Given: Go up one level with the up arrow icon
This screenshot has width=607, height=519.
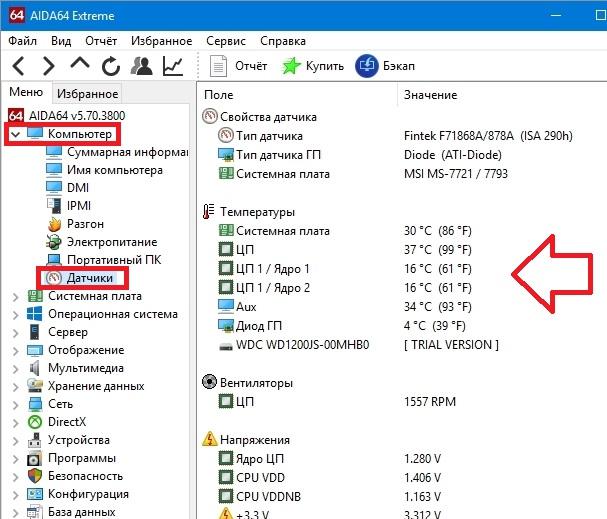Looking at the screenshot, I should 80,64.
